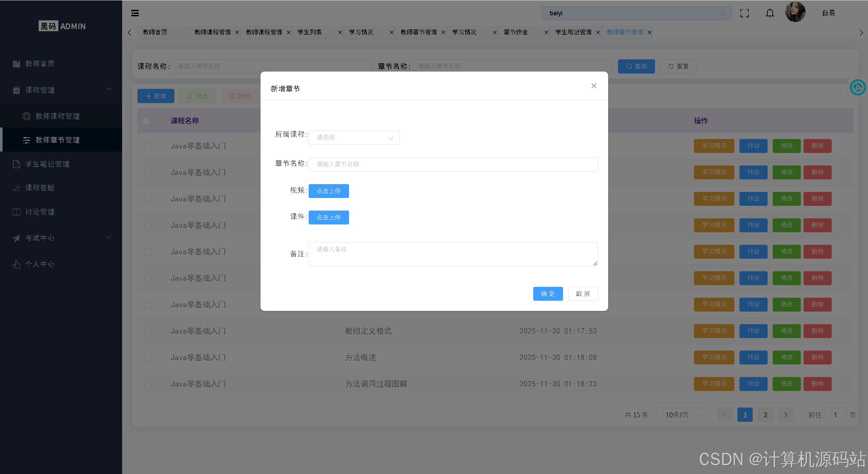Click the search magnifier icon in search bar

pos(722,13)
